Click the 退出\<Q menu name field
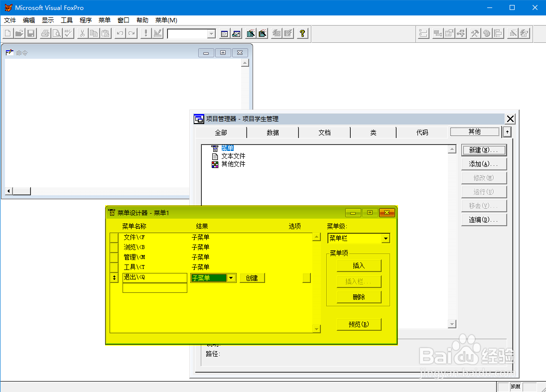This screenshot has height=392, width=546. click(155, 277)
